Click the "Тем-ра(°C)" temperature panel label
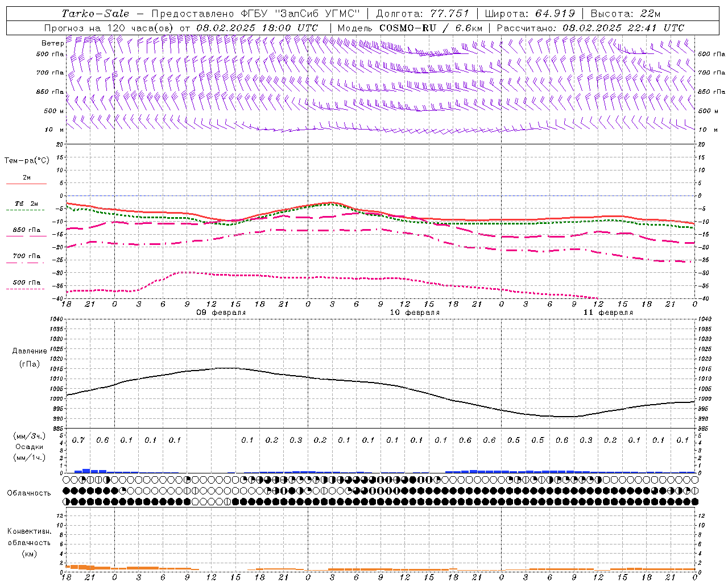The image size is (728, 582). pyautogui.click(x=27, y=161)
